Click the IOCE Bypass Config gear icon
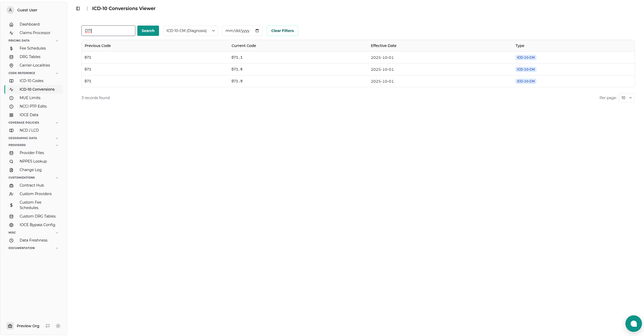 tap(11, 225)
